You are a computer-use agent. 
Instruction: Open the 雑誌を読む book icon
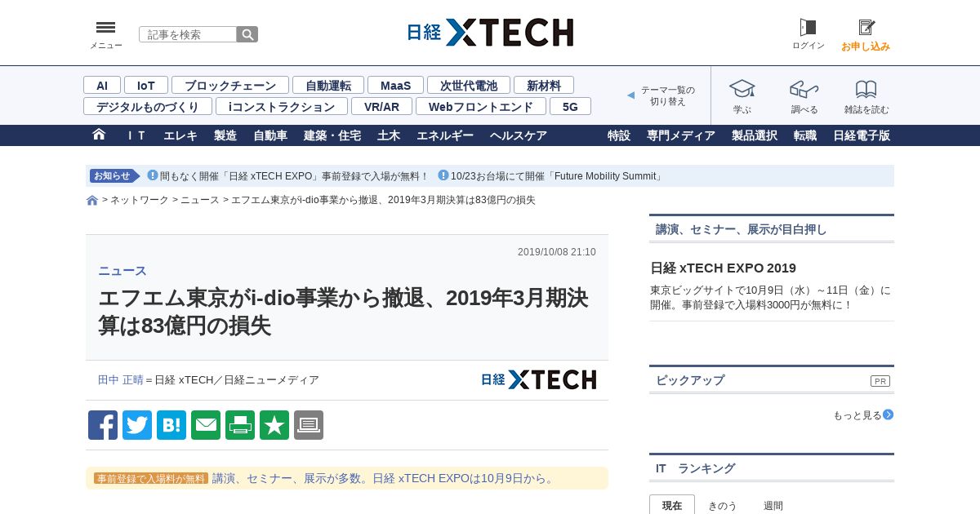(866, 89)
